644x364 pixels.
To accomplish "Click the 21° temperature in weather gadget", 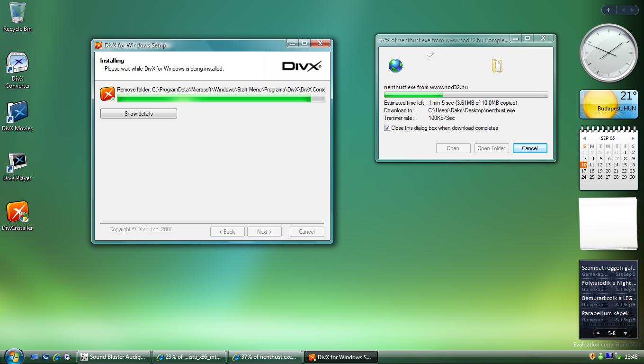I will [x=628, y=96].
